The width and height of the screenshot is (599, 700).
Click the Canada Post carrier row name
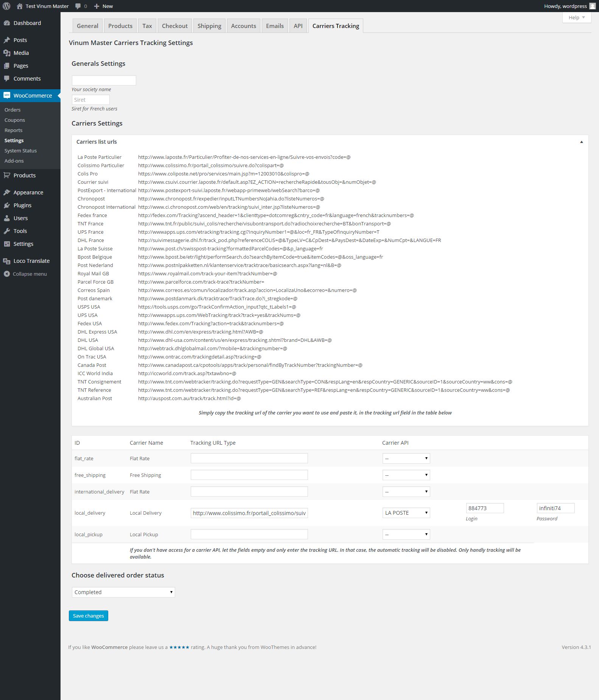(92, 365)
